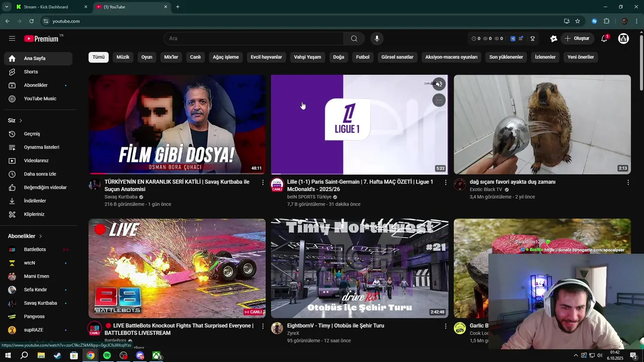Select the Ağaç işleme chip
The height and width of the screenshot is (362, 644).
226,57
